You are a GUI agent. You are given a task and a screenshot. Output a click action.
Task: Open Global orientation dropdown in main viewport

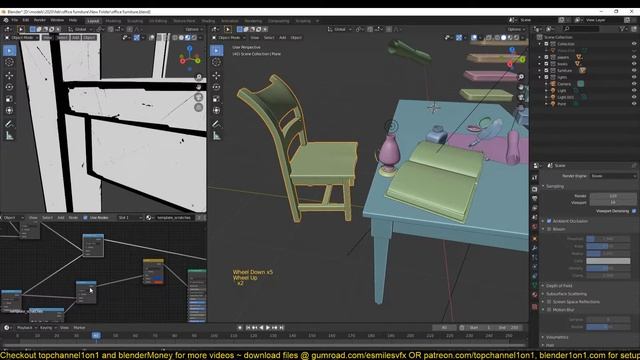340,29
